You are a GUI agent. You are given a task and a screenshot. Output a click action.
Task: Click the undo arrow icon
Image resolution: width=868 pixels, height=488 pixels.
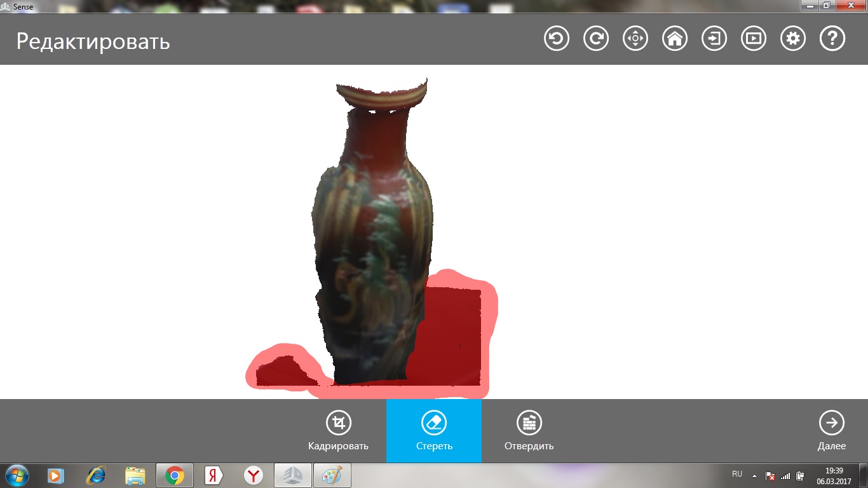(557, 39)
